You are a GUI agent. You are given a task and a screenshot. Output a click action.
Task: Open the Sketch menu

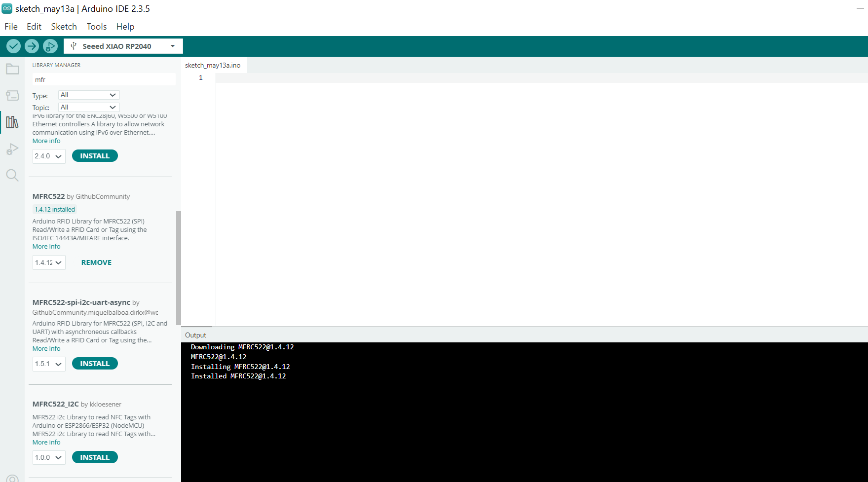64,27
